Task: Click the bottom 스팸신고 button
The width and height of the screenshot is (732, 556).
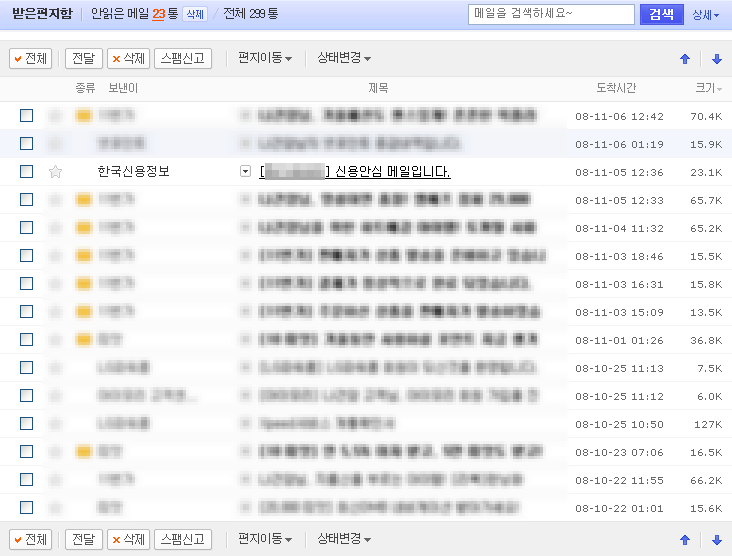Action: pos(183,539)
